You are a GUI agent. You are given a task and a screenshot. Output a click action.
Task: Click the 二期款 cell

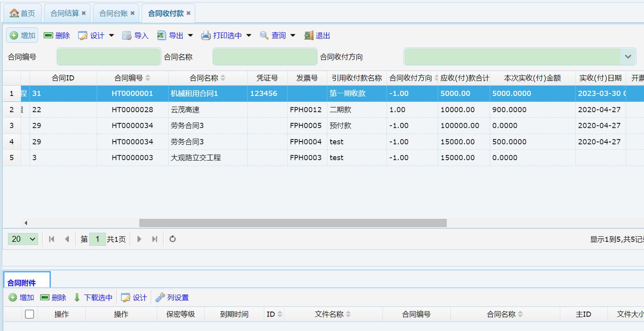(357, 110)
